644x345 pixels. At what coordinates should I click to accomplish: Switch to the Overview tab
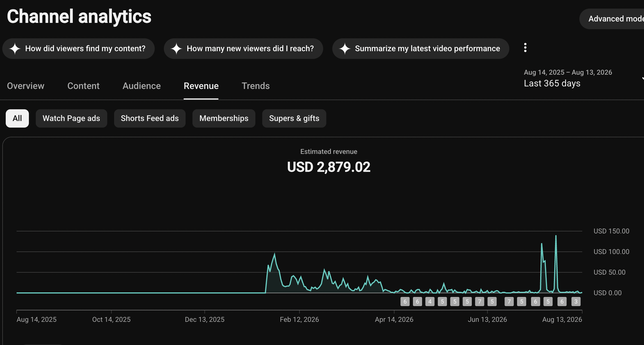(26, 86)
